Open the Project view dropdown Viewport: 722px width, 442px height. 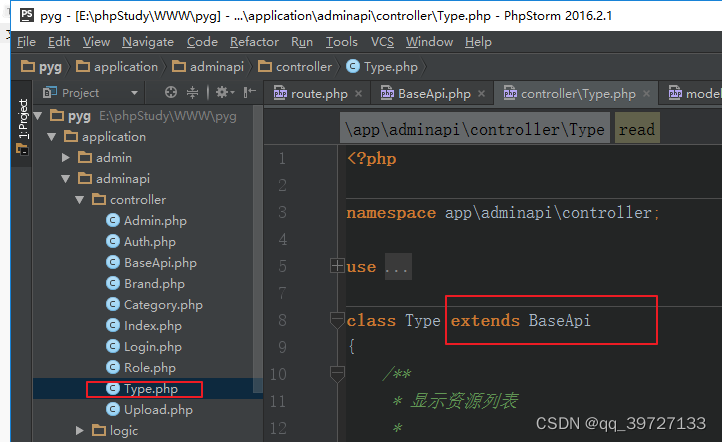134,93
